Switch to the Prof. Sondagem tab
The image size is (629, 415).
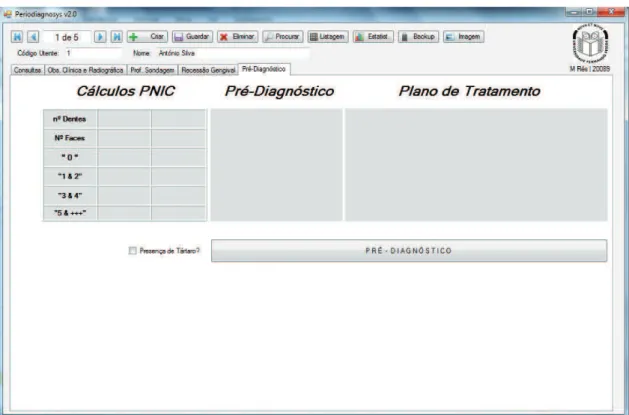[x=152, y=70]
